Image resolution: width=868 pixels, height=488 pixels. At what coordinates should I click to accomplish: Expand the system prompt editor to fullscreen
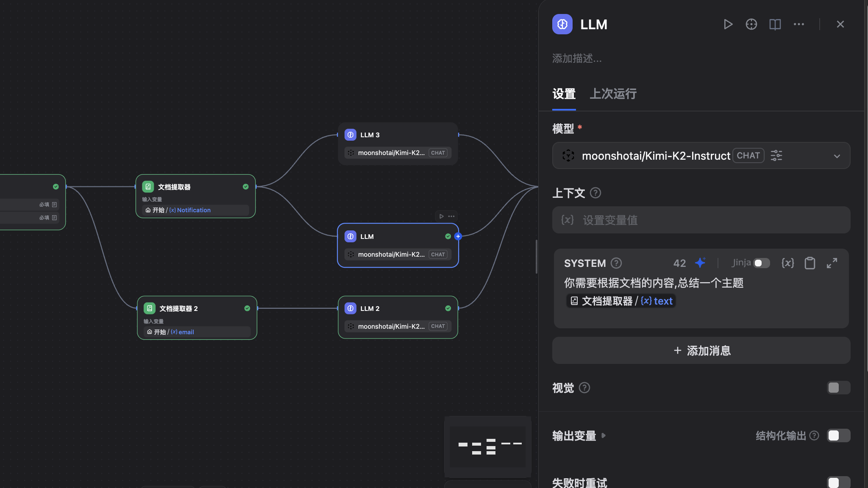[x=832, y=263]
